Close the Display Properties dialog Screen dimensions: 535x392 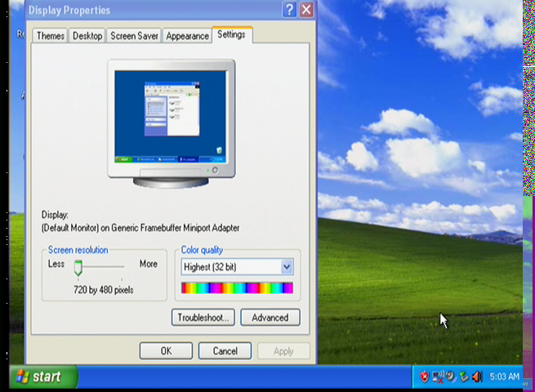click(306, 10)
